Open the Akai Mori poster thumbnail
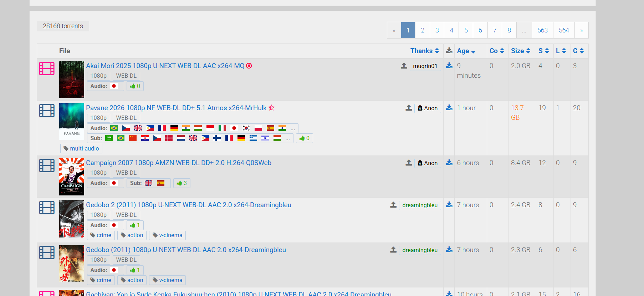This screenshot has height=296, width=644. click(72, 80)
